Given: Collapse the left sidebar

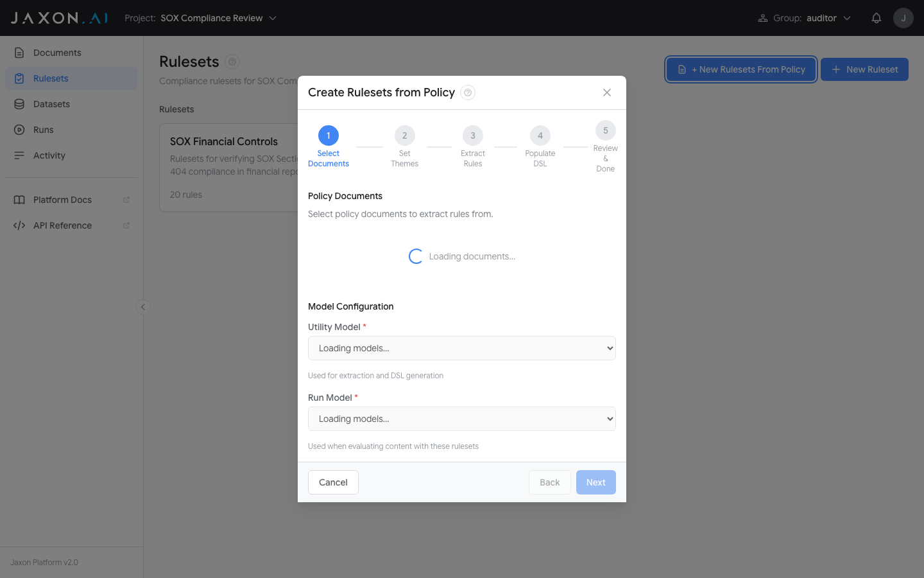Looking at the screenshot, I should (x=143, y=307).
